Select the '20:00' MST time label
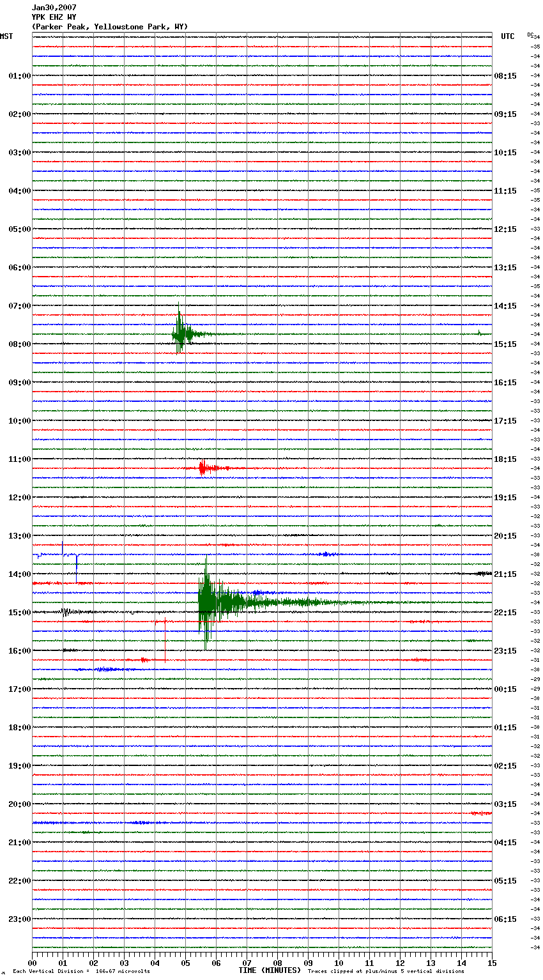Viewport: 543px width, 980px height. 20,804
